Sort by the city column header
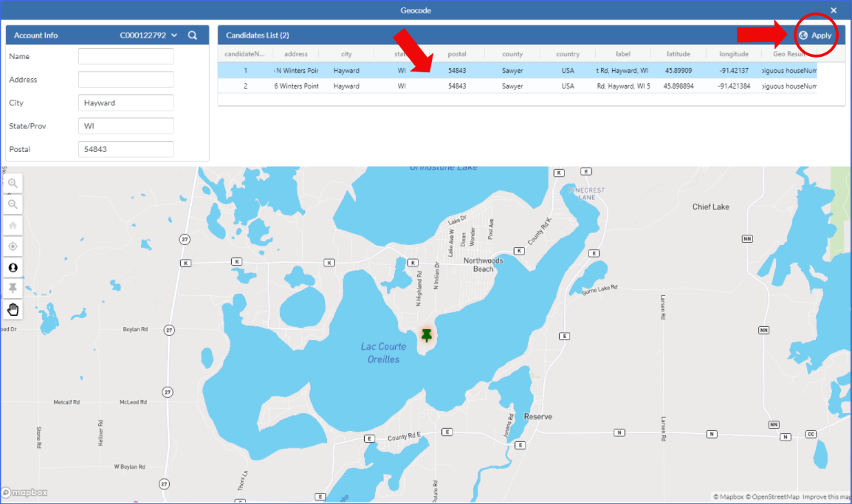852x504 pixels. [346, 54]
